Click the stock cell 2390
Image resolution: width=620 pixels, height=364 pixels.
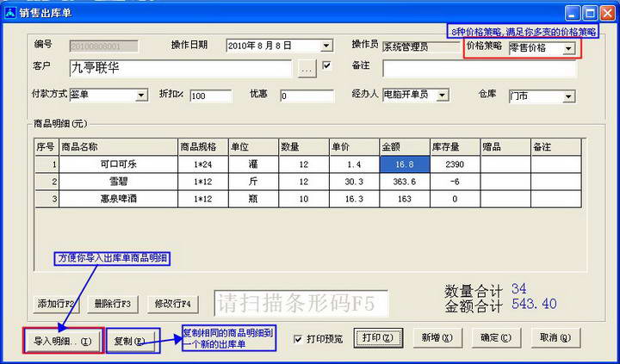pyautogui.click(x=456, y=164)
